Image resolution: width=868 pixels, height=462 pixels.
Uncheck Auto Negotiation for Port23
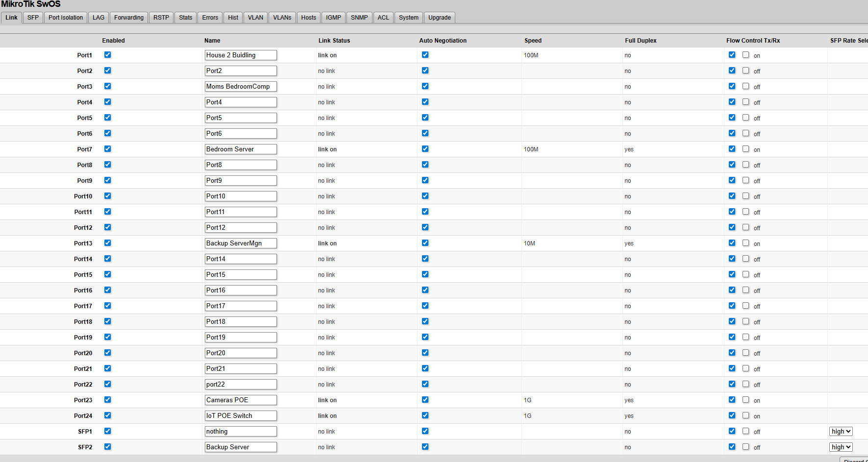click(x=425, y=400)
